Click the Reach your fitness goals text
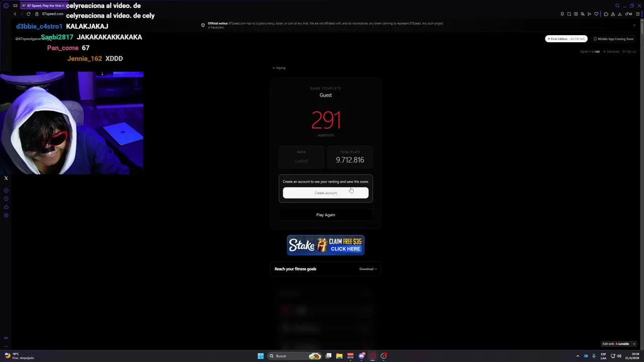 click(x=295, y=269)
